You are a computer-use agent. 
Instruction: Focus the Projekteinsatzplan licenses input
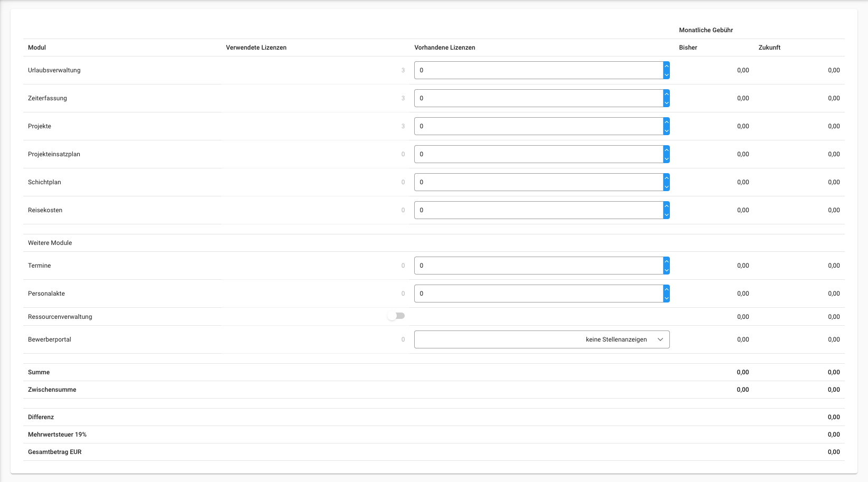pyautogui.click(x=538, y=154)
